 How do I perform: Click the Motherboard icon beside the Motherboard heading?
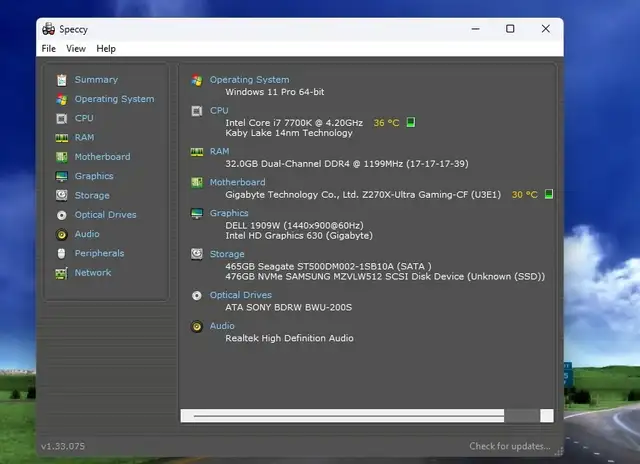click(x=197, y=182)
